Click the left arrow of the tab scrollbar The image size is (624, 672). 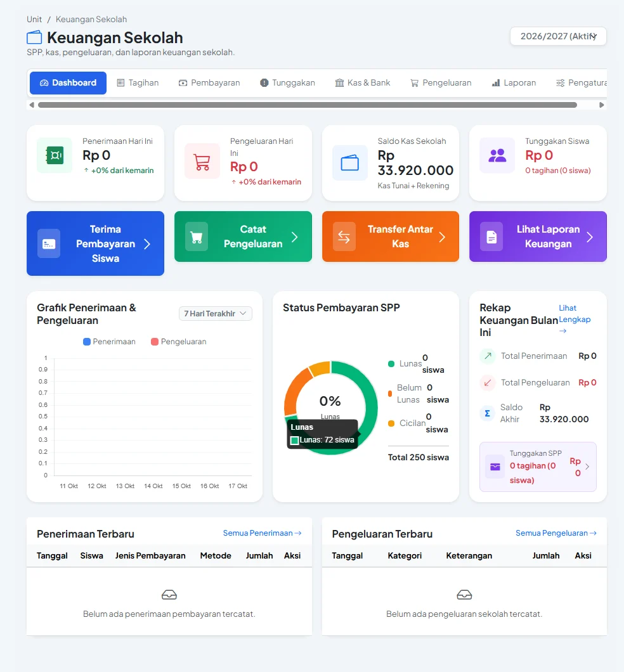click(x=31, y=105)
